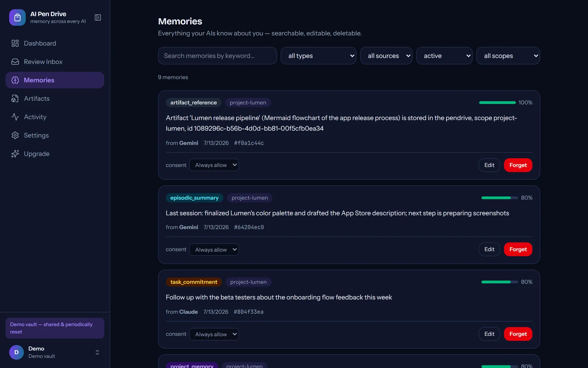Open consent dropdown on Last session memory

pos(214,250)
